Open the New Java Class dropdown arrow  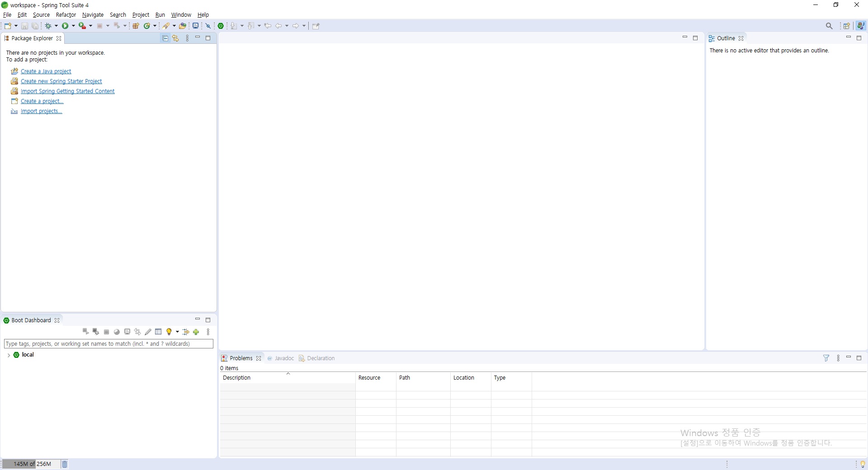[x=155, y=26]
